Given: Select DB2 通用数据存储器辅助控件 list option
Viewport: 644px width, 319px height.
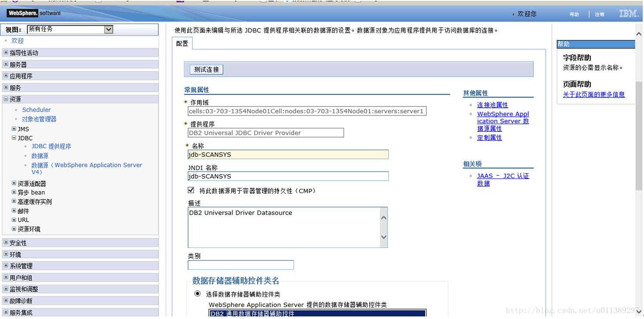Looking at the screenshot, I should pos(317,314).
